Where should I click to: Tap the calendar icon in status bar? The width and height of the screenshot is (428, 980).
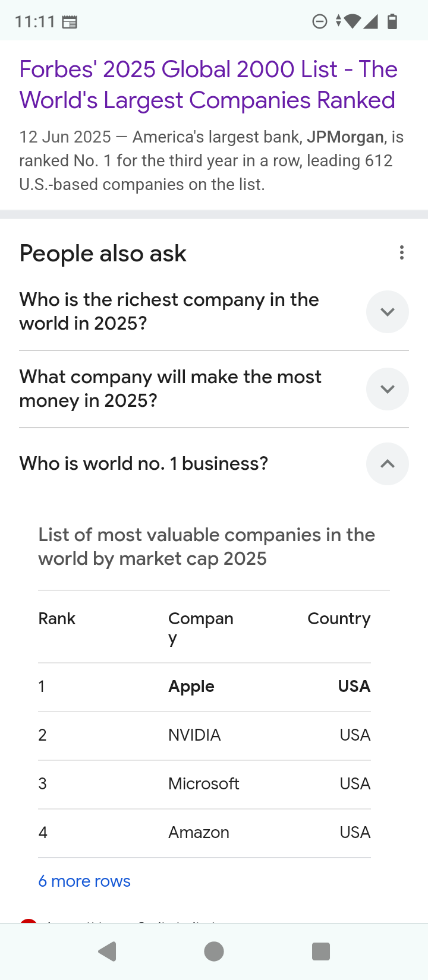[x=70, y=23]
